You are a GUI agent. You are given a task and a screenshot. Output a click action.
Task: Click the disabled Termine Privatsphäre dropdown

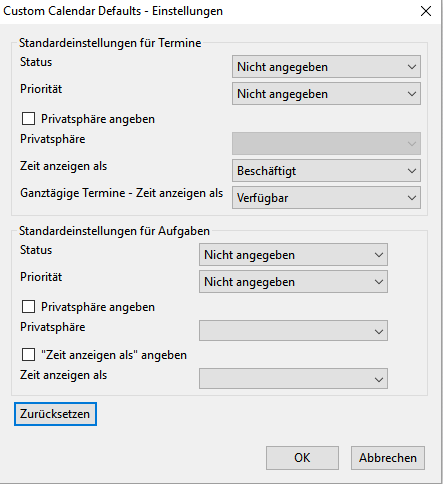326,144
